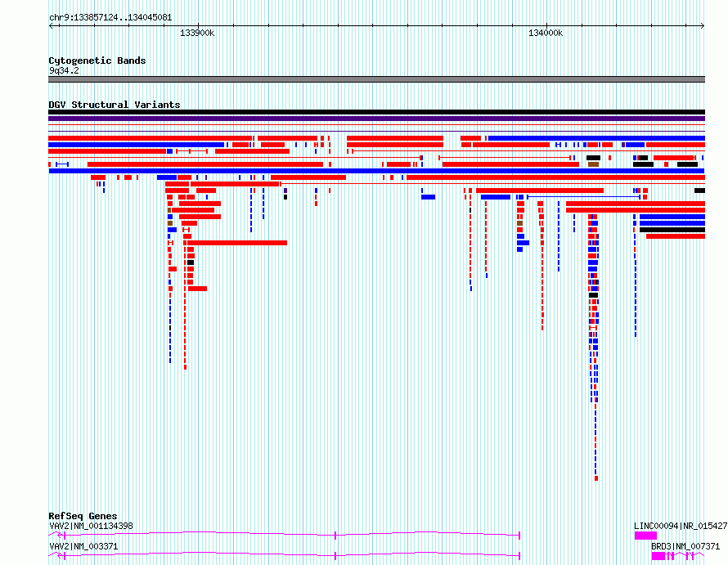728x565 pixels.
Task: Select the full-width black structural variant bar
Action: pyautogui.click(x=376, y=112)
